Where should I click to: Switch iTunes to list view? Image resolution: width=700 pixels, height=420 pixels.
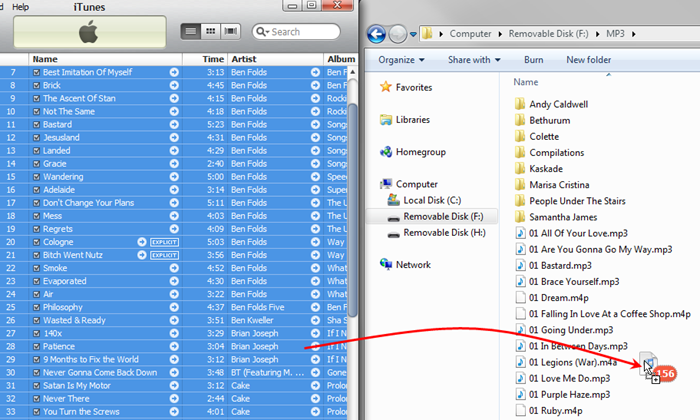coord(191,31)
